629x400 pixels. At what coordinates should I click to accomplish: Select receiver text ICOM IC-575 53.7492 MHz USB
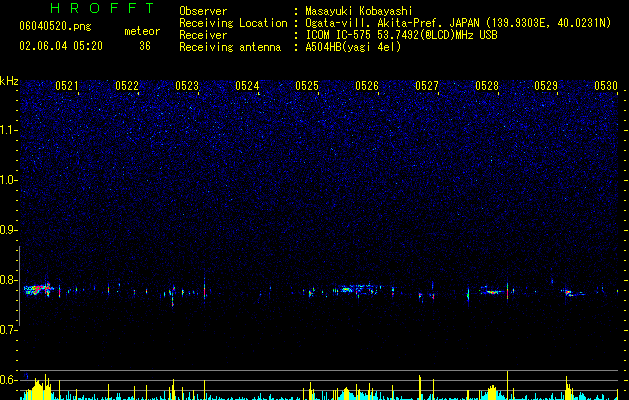[401, 35]
